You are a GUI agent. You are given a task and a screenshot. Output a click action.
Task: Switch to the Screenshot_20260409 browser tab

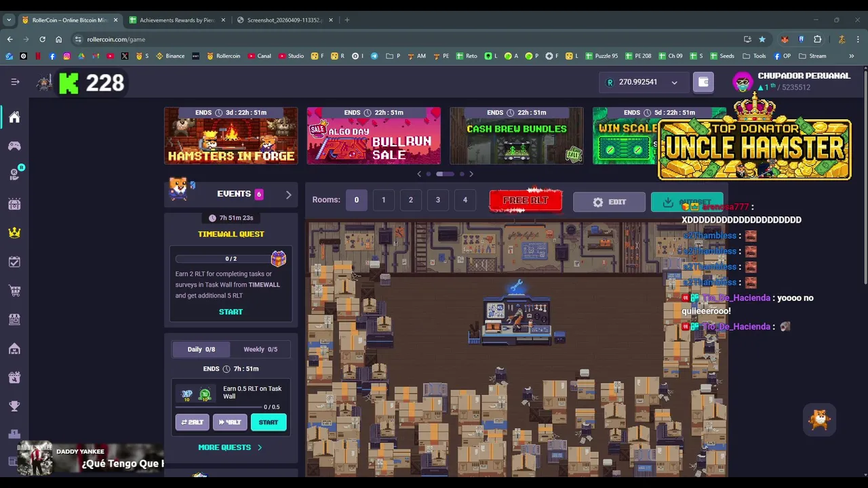click(x=284, y=20)
